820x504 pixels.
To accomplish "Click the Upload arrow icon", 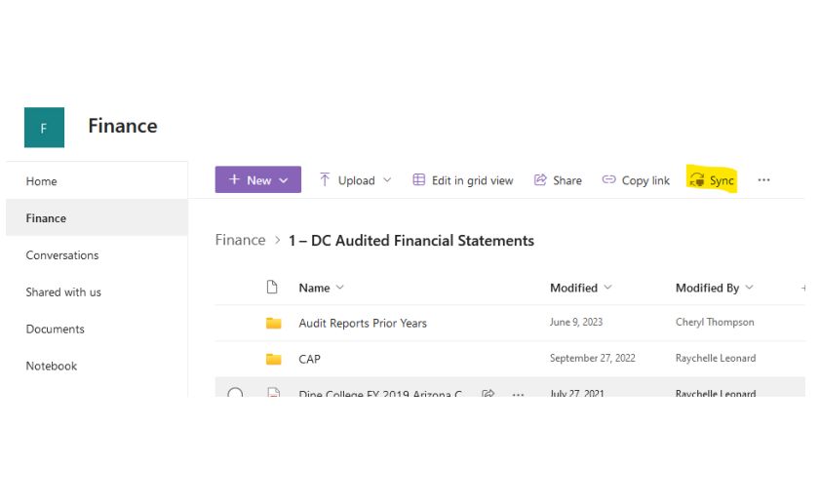I will [325, 180].
